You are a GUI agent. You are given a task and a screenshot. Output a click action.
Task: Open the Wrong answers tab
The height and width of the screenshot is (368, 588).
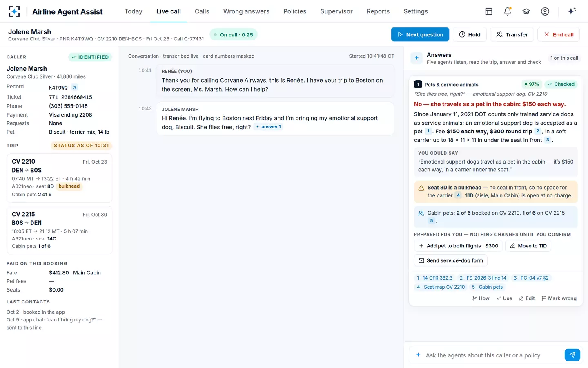click(246, 11)
